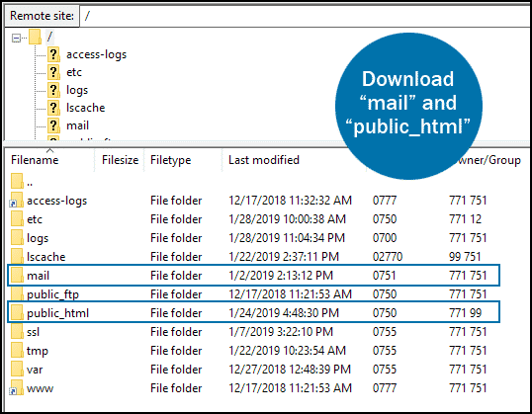Sort by Filetype column header
The width and height of the screenshot is (532, 414).
click(x=171, y=160)
